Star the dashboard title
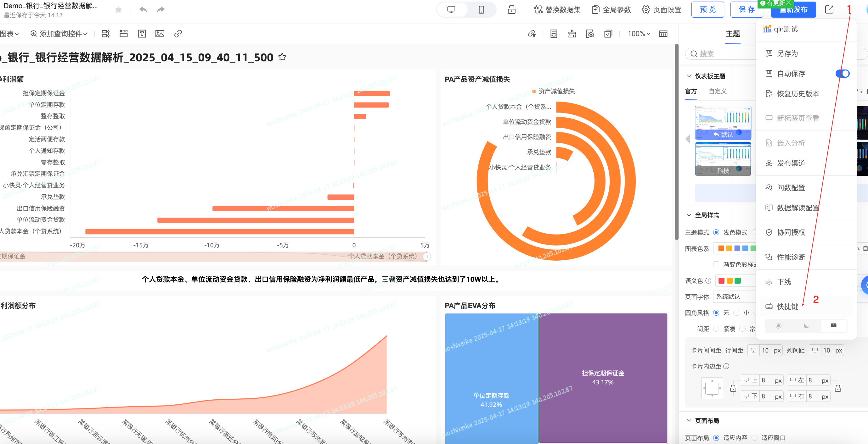Viewport: 868px width, 444px height. click(282, 57)
